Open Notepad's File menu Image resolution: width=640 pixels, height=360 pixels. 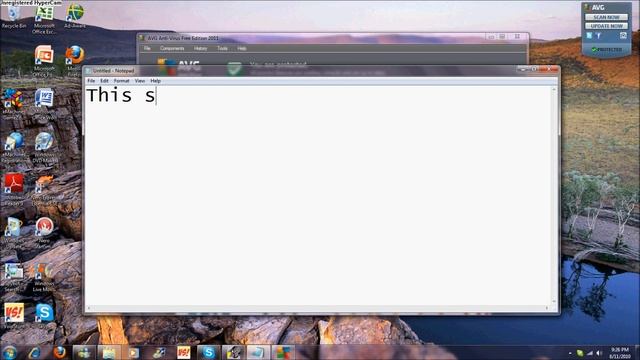[91, 81]
